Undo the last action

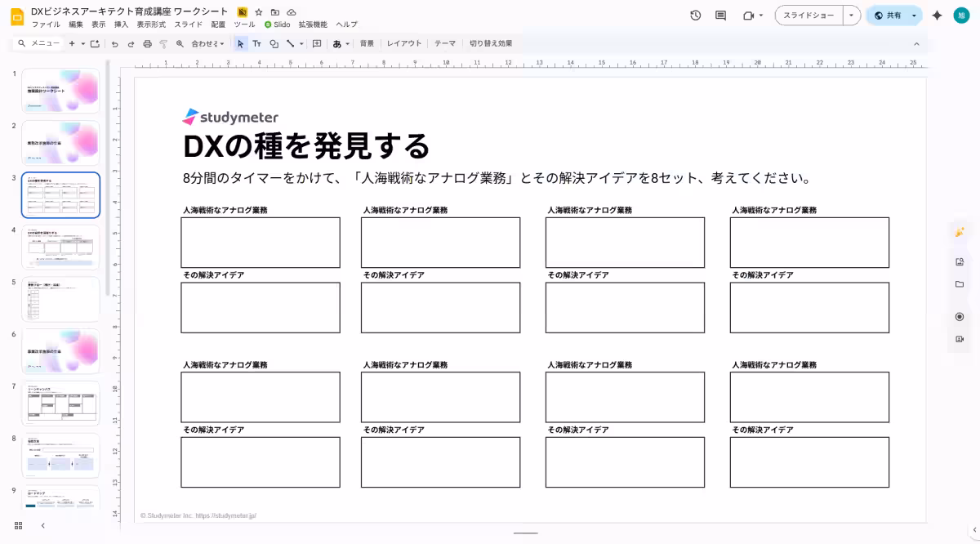[114, 44]
